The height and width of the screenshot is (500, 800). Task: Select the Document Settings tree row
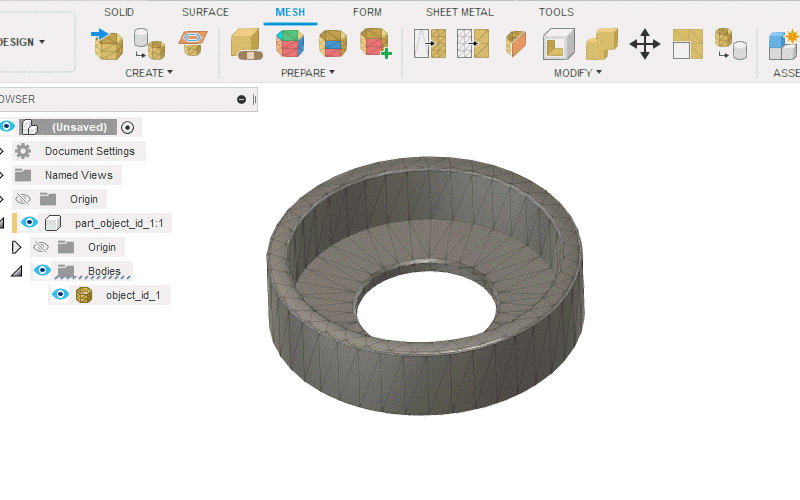[x=79, y=151]
